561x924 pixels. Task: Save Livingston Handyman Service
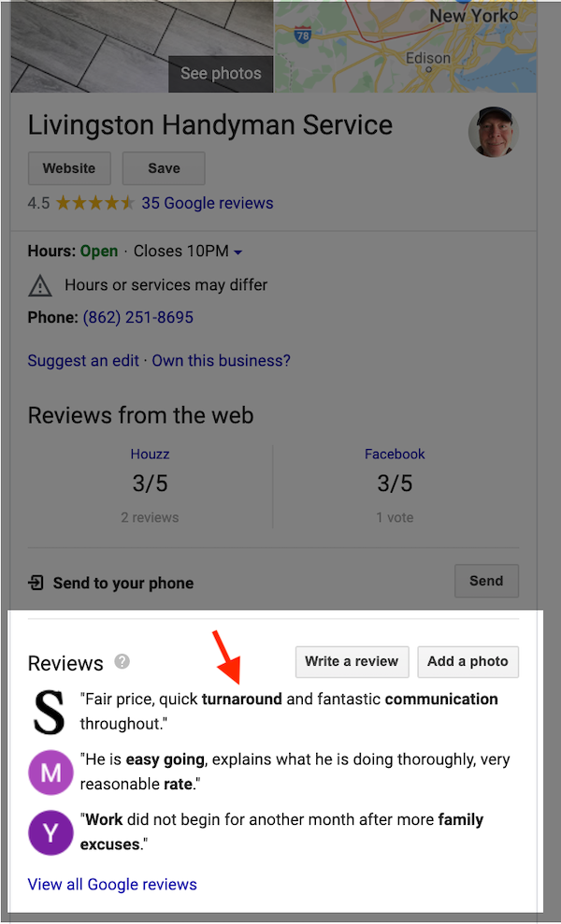point(163,168)
